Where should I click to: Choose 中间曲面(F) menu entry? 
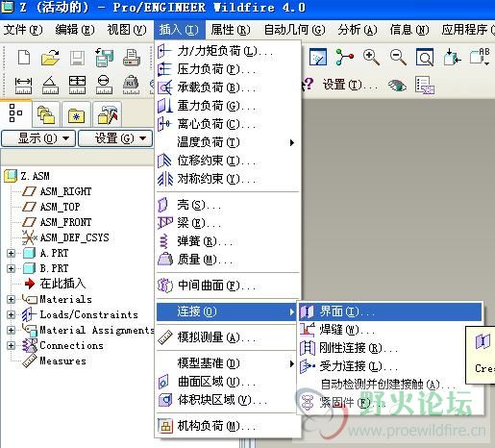point(228,286)
